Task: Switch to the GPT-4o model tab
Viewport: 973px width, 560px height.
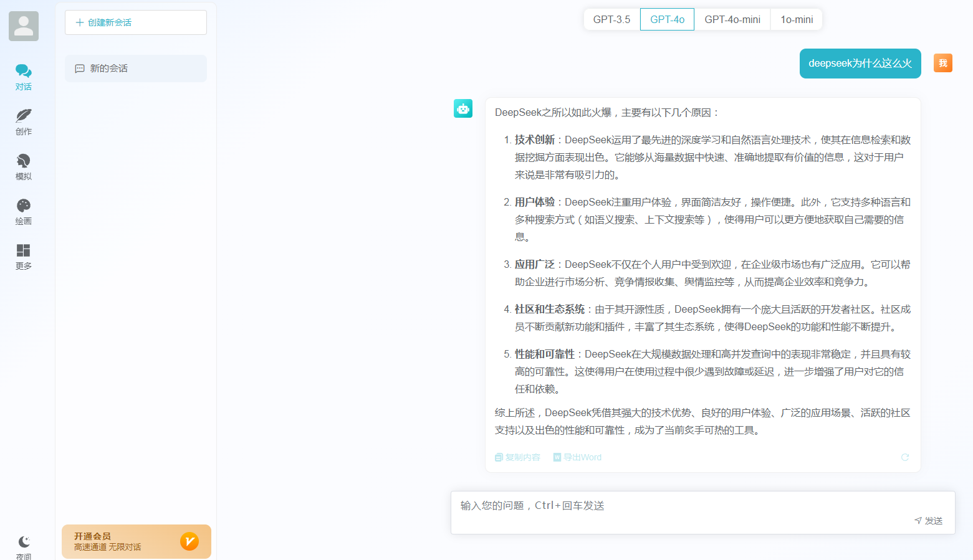Action: (x=667, y=19)
